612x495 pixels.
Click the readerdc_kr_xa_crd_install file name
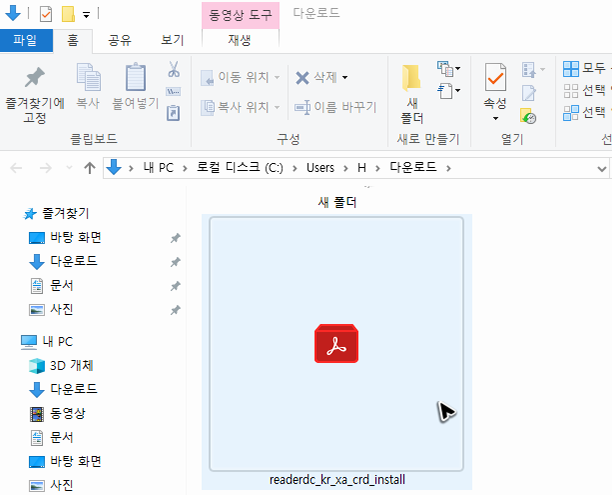tap(337, 480)
